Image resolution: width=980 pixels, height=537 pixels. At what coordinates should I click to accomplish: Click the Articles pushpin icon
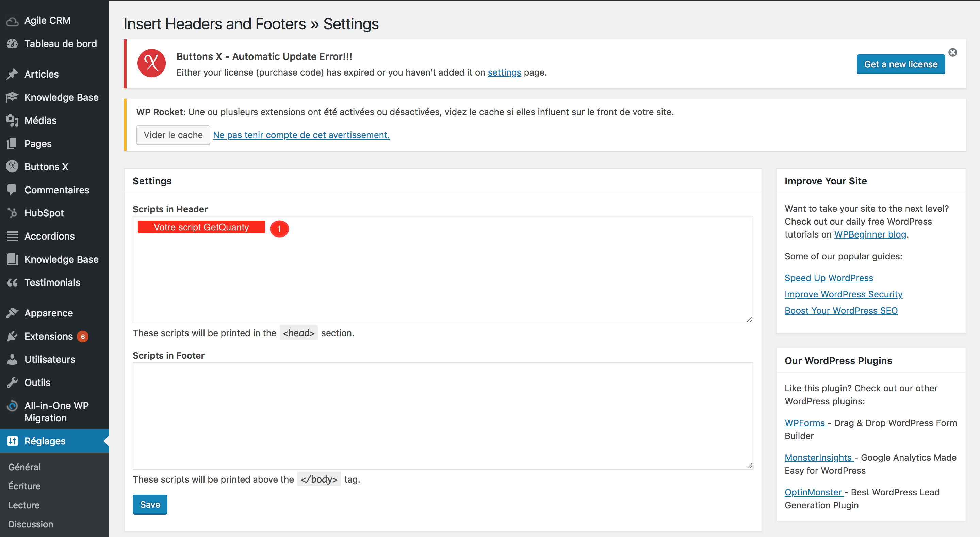[x=12, y=74]
